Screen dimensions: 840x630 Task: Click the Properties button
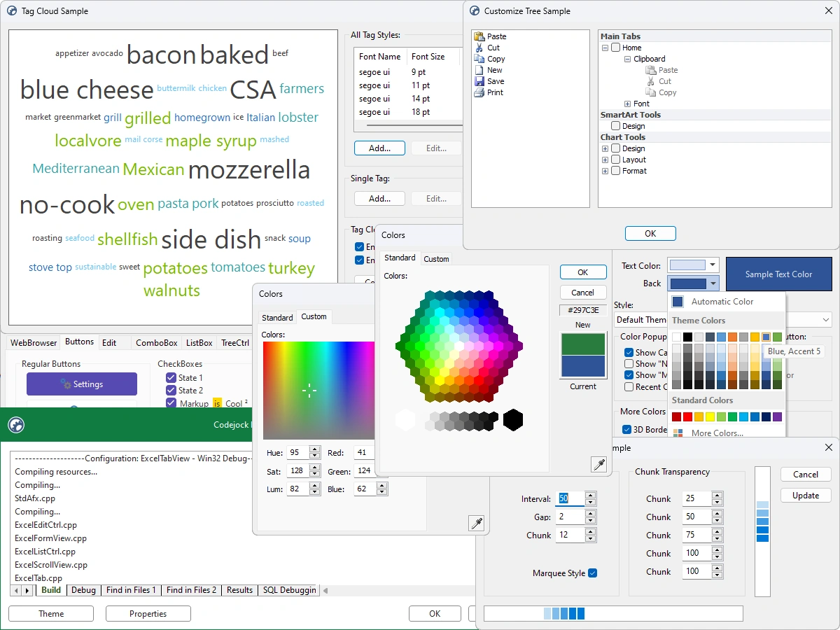[x=148, y=614]
